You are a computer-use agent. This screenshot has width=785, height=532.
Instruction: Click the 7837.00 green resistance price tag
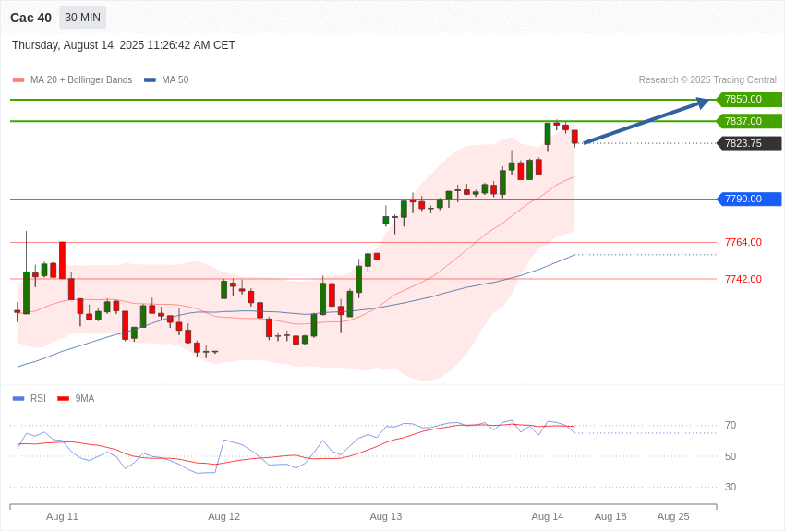[749, 121]
